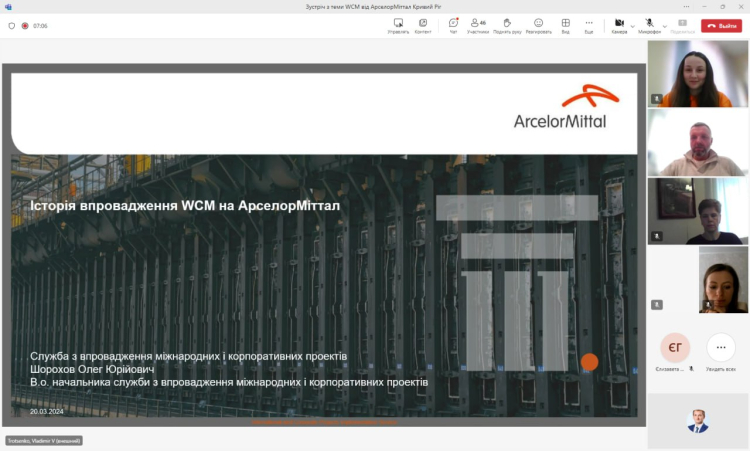Click the self-view profile photo tile
Image resolution: width=750 pixels, height=451 pixels.
point(697,421)
